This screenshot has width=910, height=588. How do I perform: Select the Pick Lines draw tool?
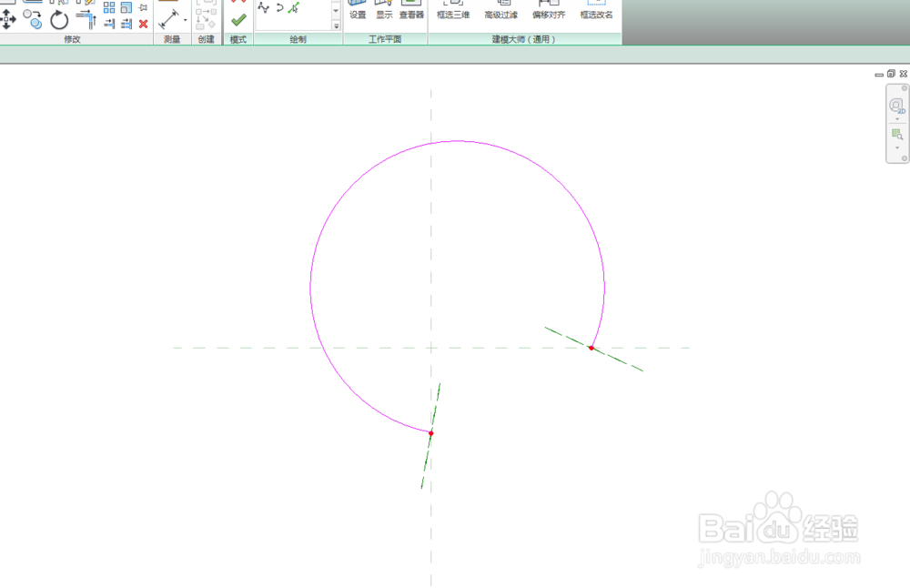tap(294, 7)
